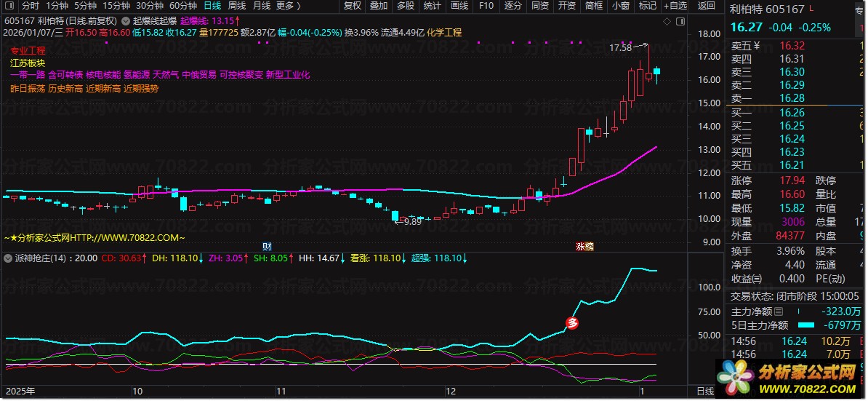The width and height of the screenshot is (868, 401).
Task: Select the 日线 daily period
Action: click(x=212, y=6)
